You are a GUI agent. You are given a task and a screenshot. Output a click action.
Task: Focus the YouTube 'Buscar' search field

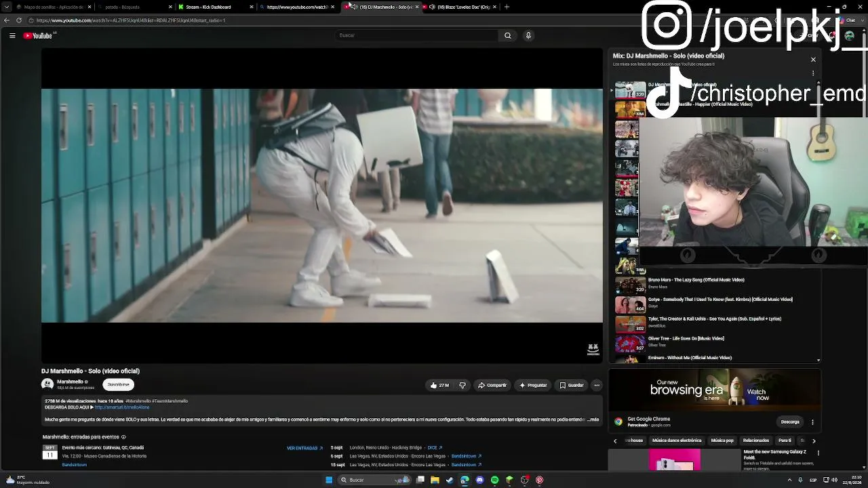pos(417,35)
